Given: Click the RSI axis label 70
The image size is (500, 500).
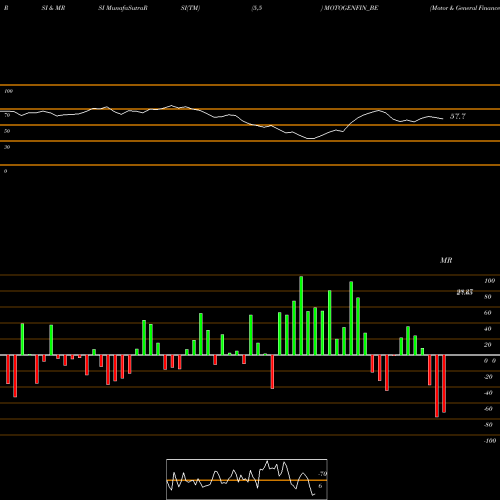Looking at the screenshot, I should pos(7,115).
